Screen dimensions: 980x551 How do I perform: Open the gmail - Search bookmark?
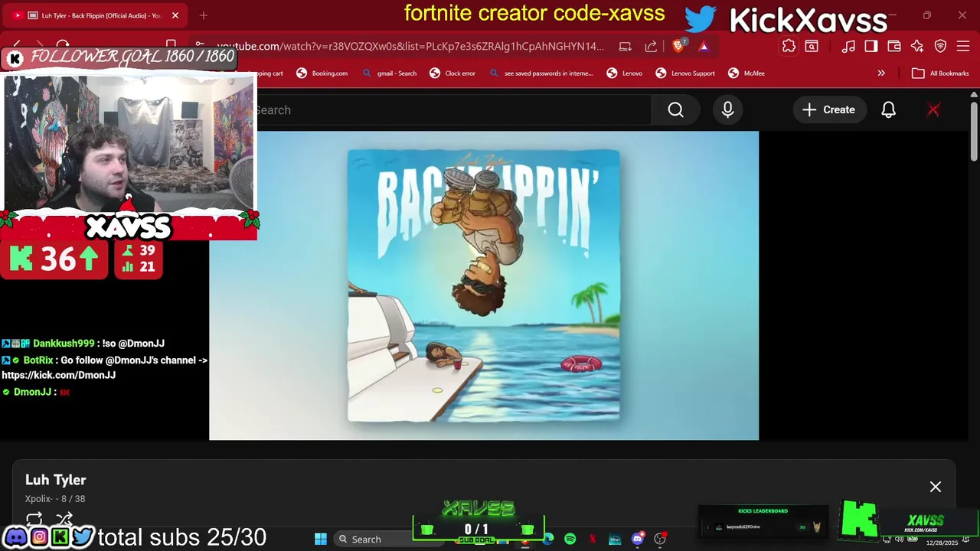[390, 73]
